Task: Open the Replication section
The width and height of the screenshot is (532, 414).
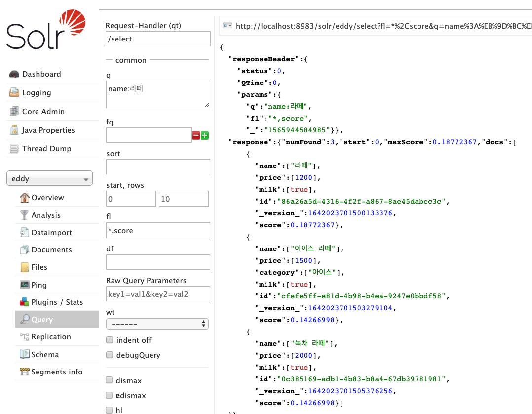Action: pos(51,337)
